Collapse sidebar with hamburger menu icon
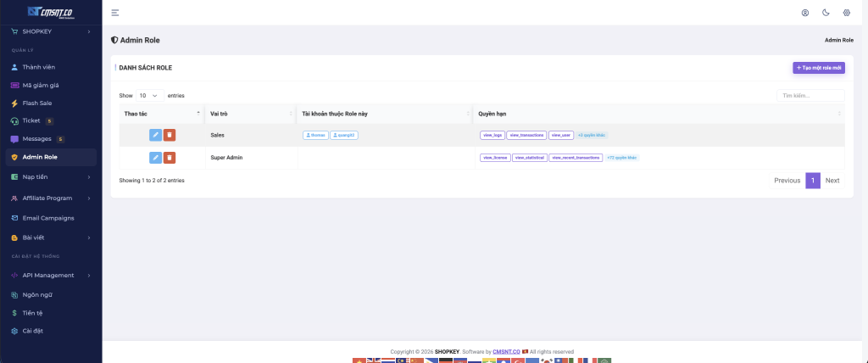Viewport: 868px width, 363px height. pyautogui.click(x=115, y=13)
